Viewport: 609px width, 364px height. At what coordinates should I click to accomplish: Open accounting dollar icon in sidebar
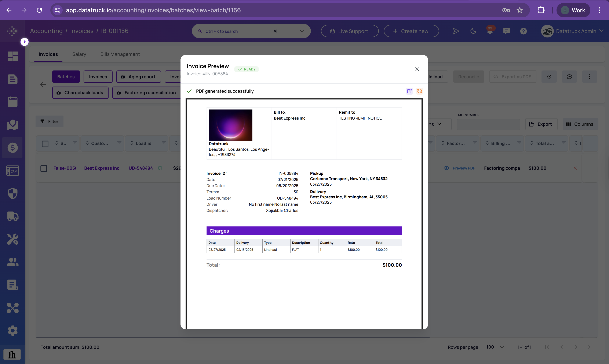pos(12,148)
